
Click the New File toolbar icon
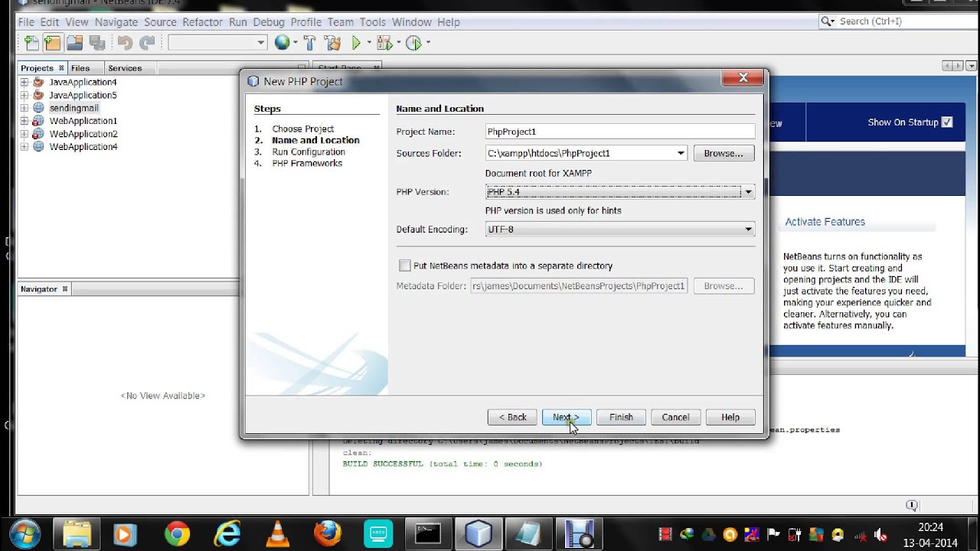pos(31,43)
